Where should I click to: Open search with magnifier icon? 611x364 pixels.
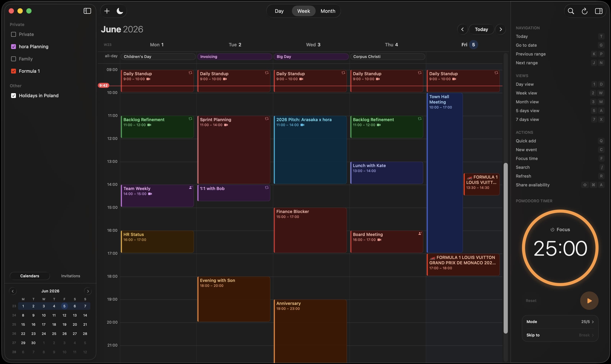[571, 11]
